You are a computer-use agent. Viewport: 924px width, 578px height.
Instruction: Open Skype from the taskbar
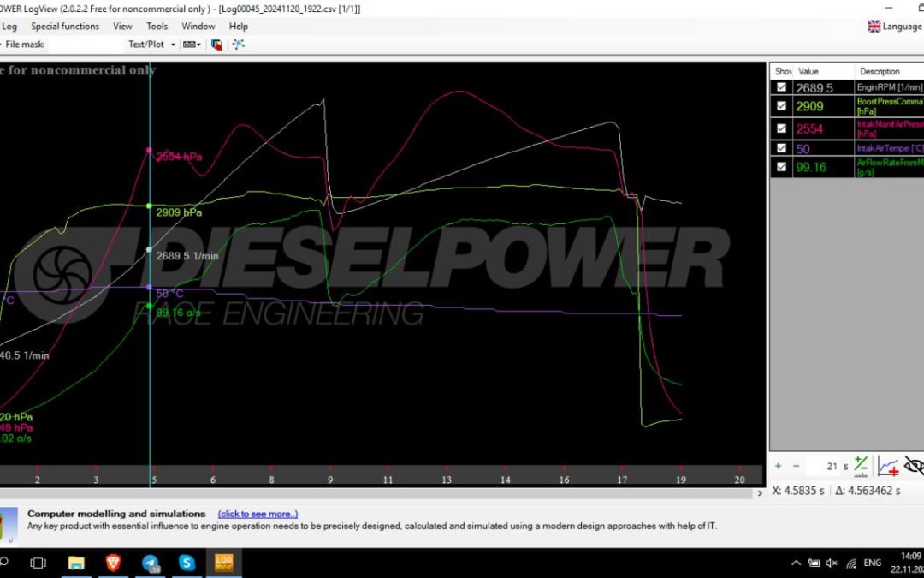[x=187, y=563]
